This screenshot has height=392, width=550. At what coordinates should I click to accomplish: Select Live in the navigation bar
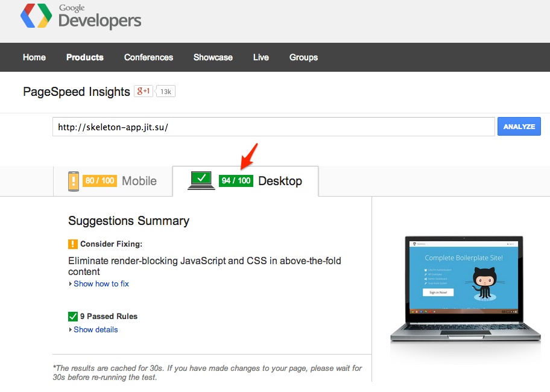click(261, 57)
